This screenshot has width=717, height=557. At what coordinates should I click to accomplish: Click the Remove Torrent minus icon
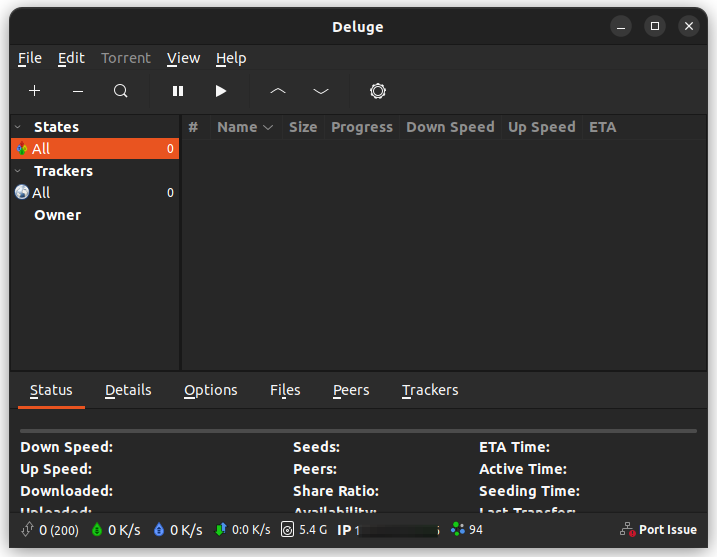click(x=78, y=91)
